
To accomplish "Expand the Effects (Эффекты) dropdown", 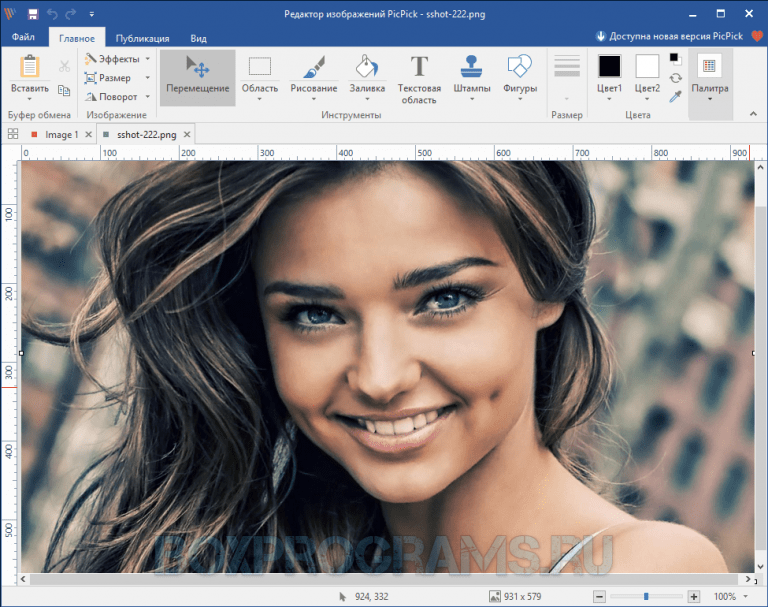I will [x=118, y=59].
